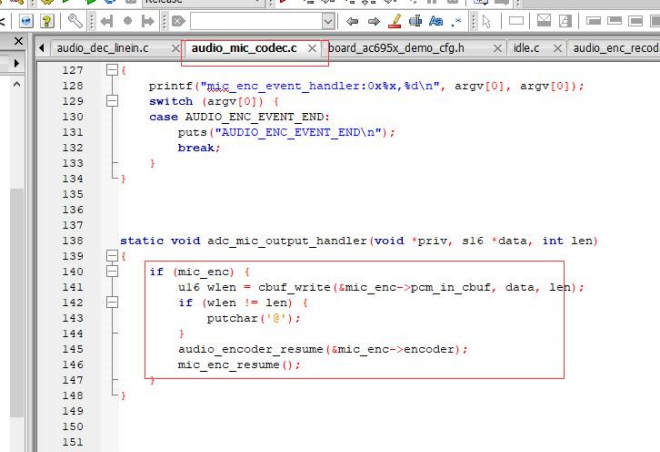Click line number 128 in the margin

[x=72, y=86]
